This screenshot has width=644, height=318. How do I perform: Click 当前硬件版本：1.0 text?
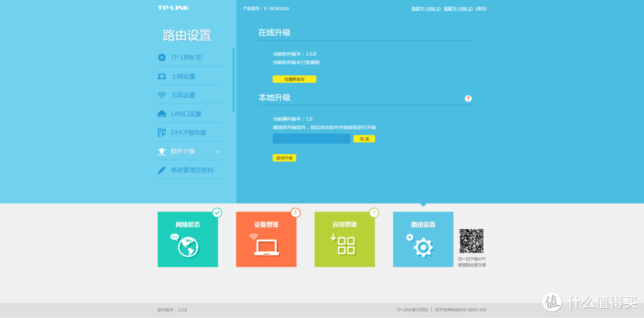click(x=292, y=119)
